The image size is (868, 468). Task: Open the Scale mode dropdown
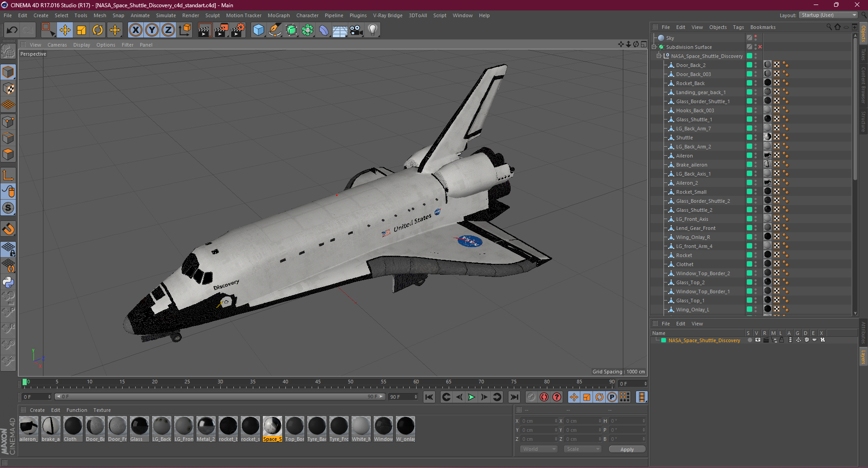pyautogui.click(x=583, y=449)
